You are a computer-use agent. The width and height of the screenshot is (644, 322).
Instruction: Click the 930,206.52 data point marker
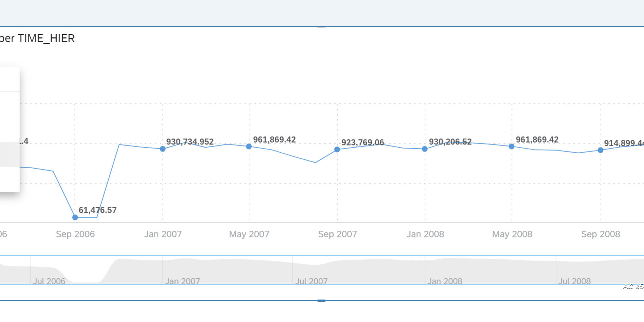[424, 149]
